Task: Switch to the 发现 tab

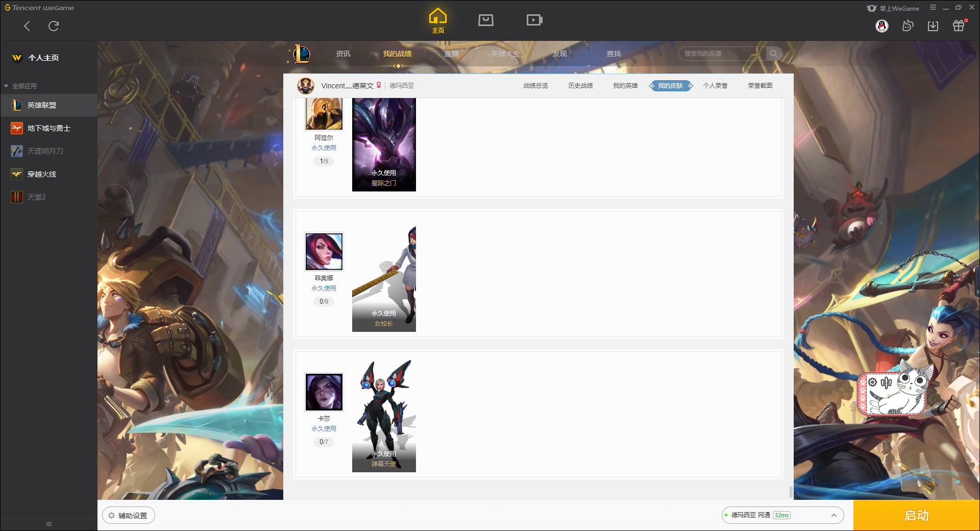Action: pyautogui.click(x=559, y=54)
